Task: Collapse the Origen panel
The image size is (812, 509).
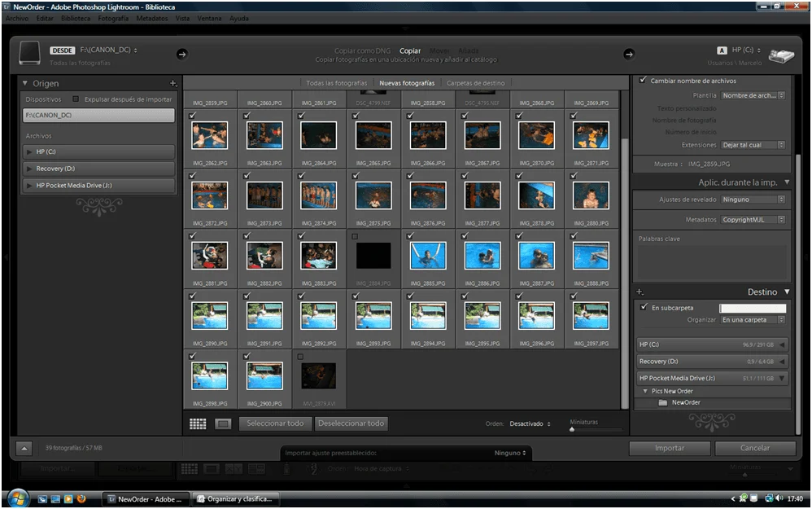Action: (x=25, y=83)
